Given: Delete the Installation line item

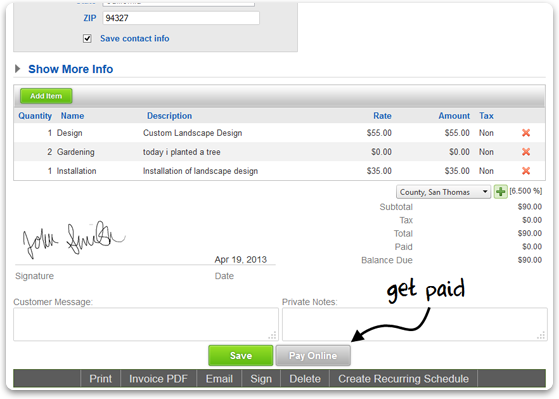Looking at the screenshot, I should coord(526,171).
